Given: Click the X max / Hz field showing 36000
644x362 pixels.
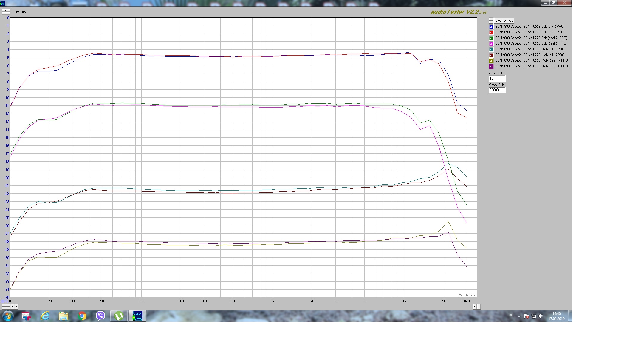Looking at the screenshot, I should (497, 90).
